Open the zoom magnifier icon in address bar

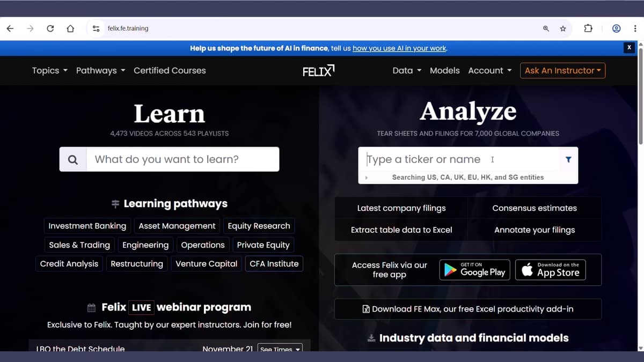546,28
